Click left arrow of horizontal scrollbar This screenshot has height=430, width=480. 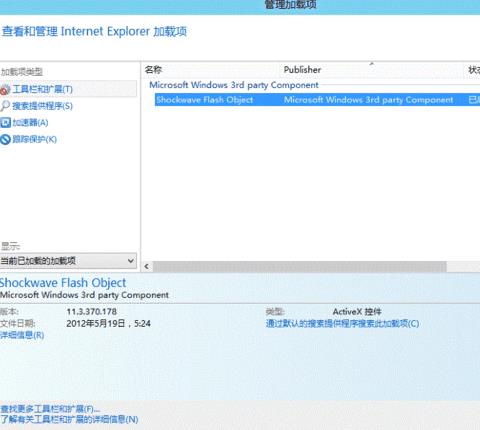tap(146, 267)
